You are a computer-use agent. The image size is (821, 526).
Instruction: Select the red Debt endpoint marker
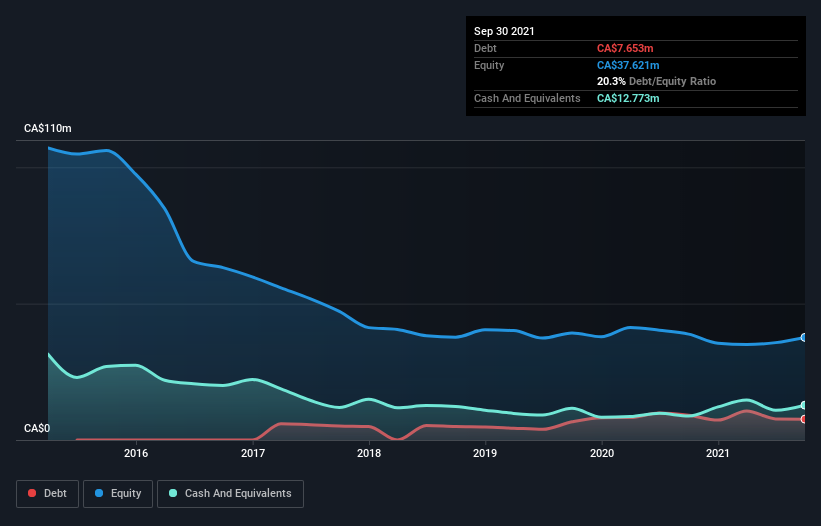click(x=804, y=419)
